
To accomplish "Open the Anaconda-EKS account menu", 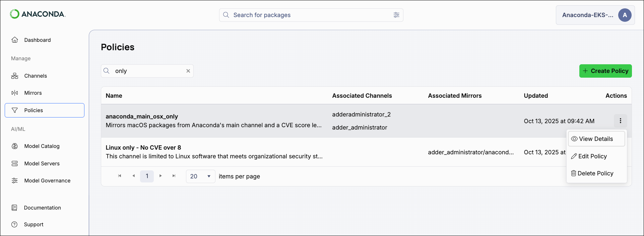I will (595, 15).
